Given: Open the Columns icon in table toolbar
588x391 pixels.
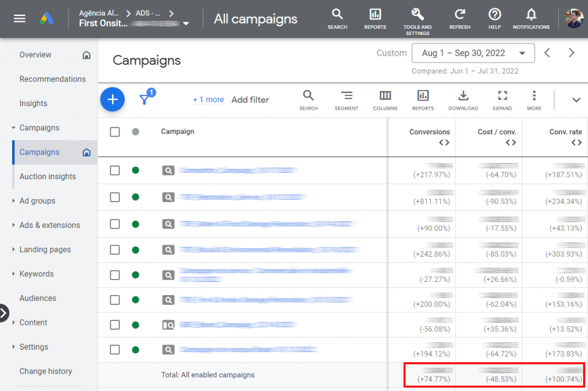Looking at the screenshot, I should 385,96.
